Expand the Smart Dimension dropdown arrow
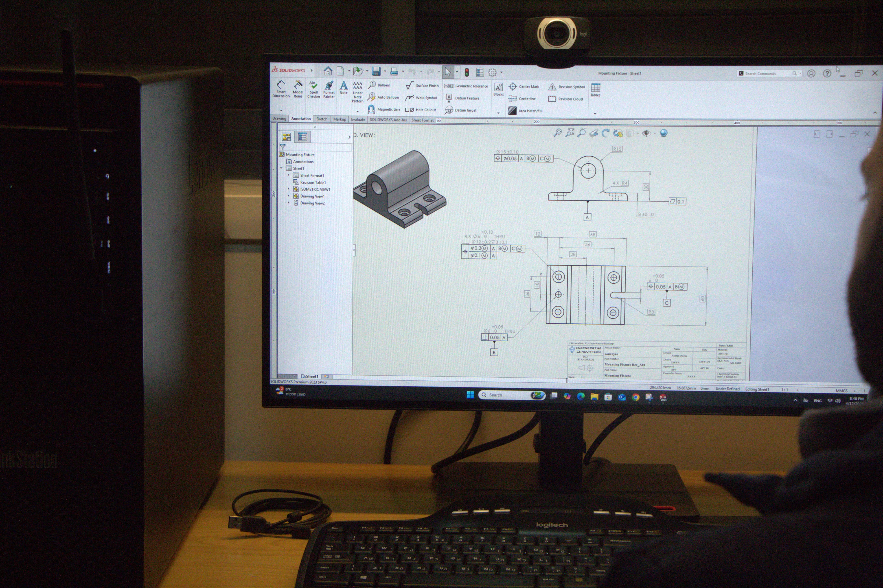 281,110
